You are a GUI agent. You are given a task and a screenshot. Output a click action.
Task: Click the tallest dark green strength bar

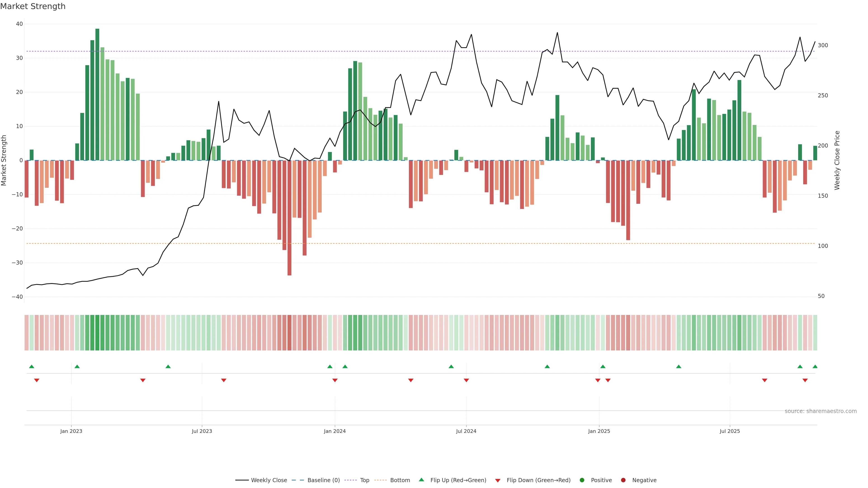[97, 94]
